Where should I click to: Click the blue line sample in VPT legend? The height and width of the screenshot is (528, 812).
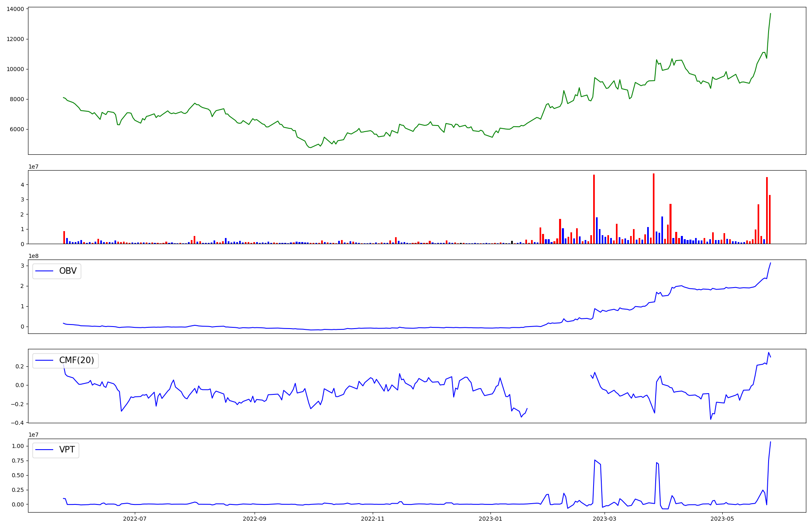45,450
